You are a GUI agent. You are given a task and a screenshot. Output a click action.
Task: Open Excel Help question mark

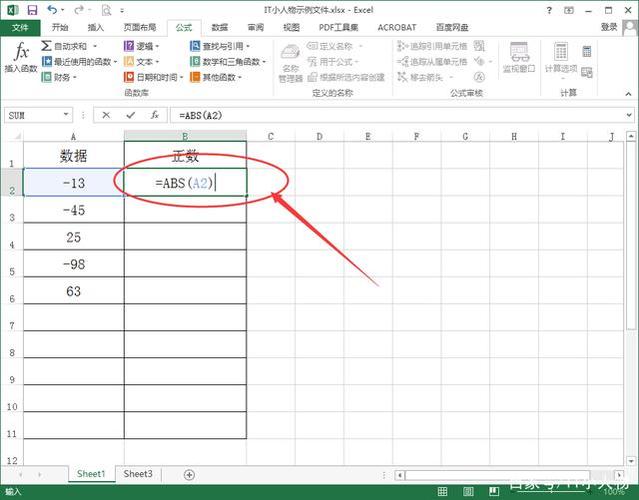tap(549, 11)
